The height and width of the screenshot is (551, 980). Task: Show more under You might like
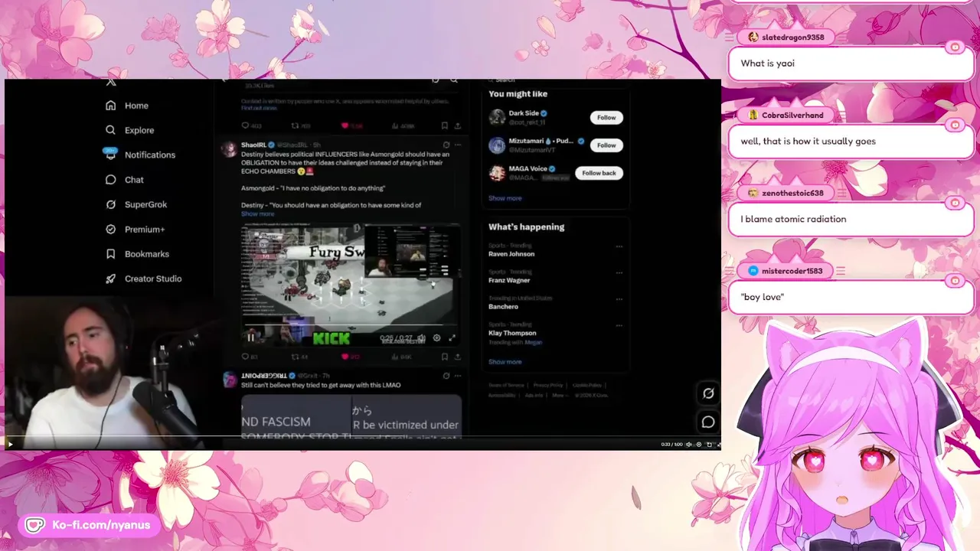(x=505, y=198)
